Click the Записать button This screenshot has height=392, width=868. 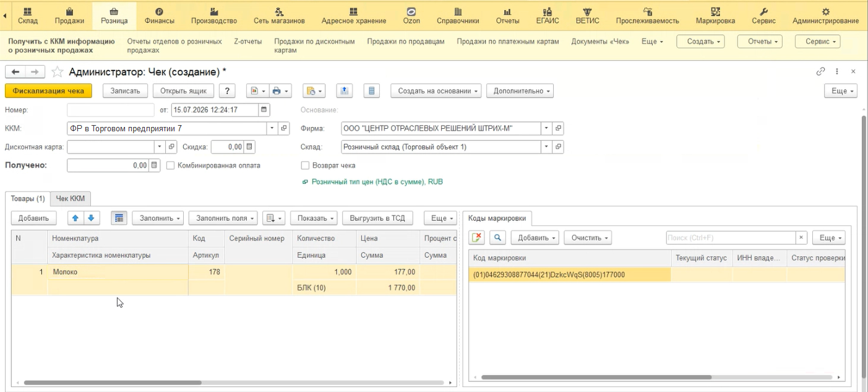(125, 91)
